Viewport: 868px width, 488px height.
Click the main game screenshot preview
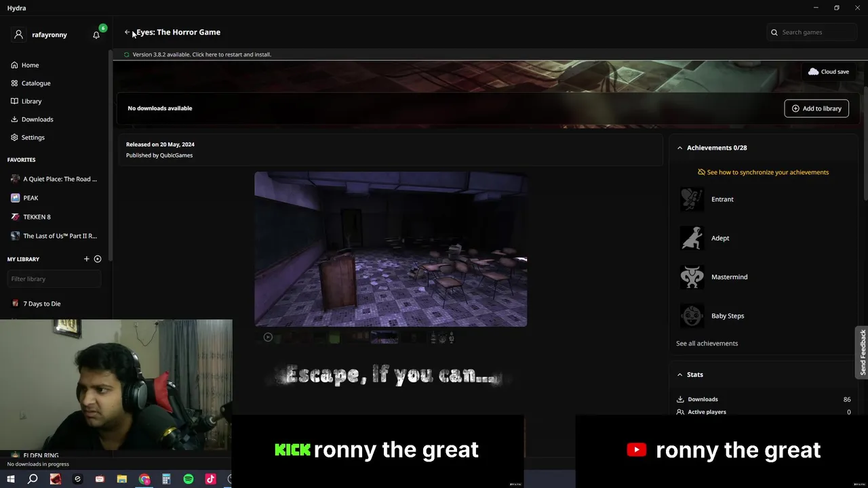pyautogui.click(x=391, y=249)
